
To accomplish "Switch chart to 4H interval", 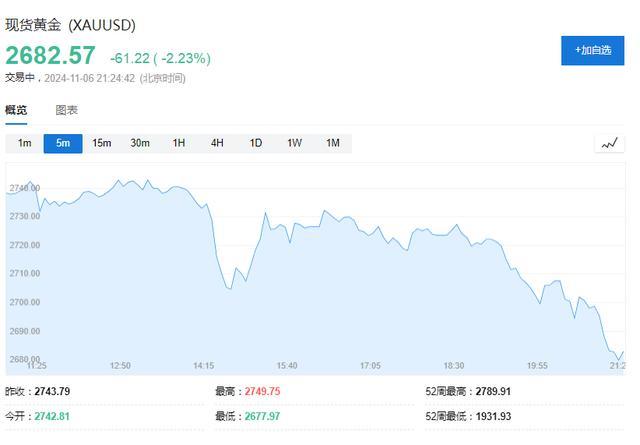I will [x=217, y=143].
